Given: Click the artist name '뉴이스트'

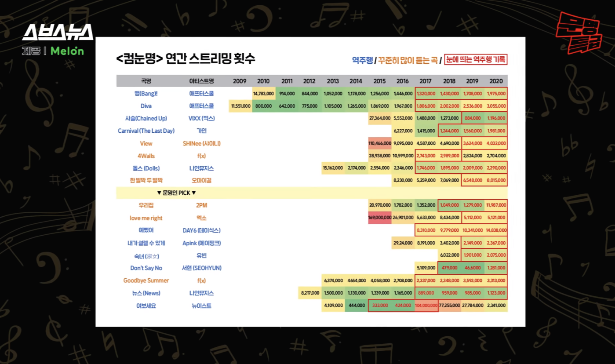Looking at the screenshot, I should [201, 305].
